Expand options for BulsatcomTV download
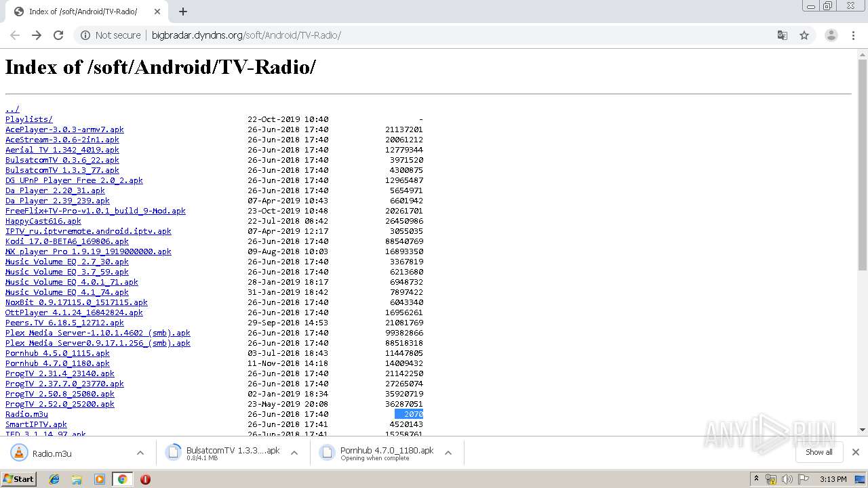 pyautogui.click(x=294, y=453)
